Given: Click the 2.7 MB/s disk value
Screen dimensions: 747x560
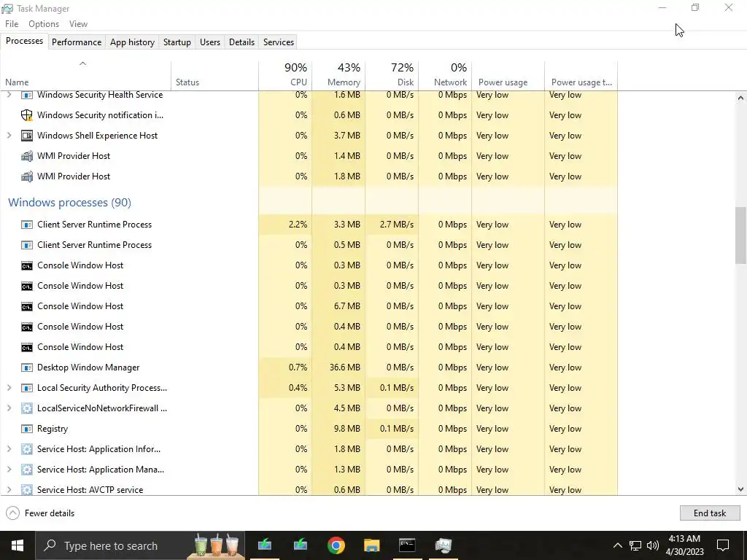Looking at the screenshot, I should (397, 225).
